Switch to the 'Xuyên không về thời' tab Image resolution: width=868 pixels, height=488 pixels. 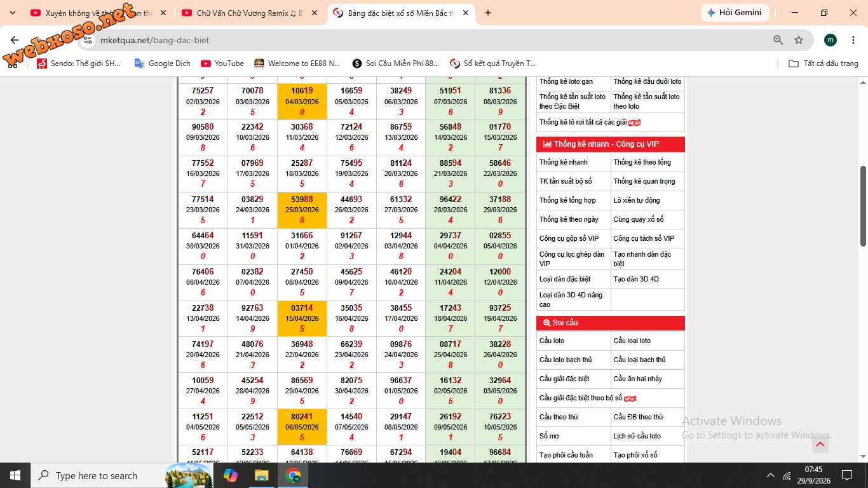pyautogui.click(x=98, y=13)
